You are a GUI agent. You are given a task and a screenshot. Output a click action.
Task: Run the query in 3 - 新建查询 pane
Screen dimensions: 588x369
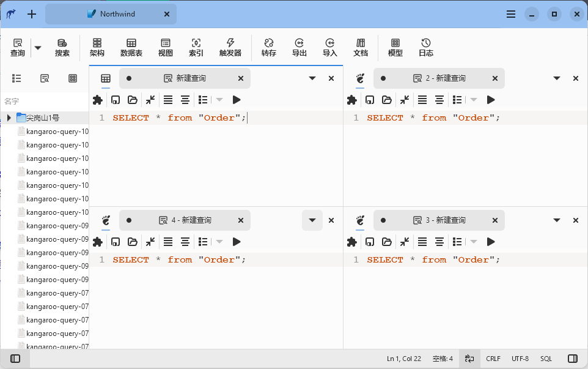[x=491, y=242]
